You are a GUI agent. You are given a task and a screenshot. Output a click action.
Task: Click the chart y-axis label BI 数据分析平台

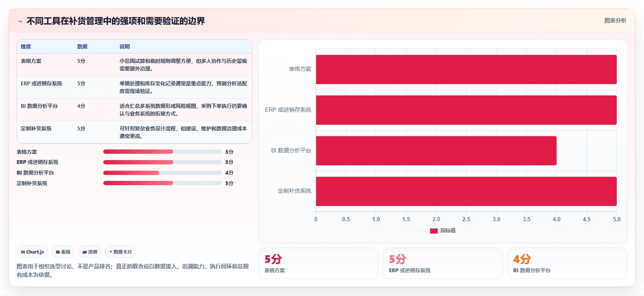(x=291, y=151)
